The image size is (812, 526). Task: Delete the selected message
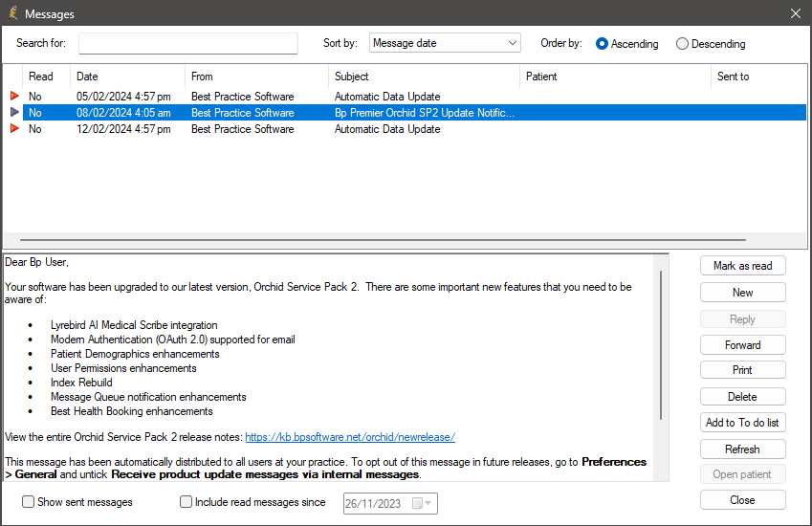[x=742, y=397]
